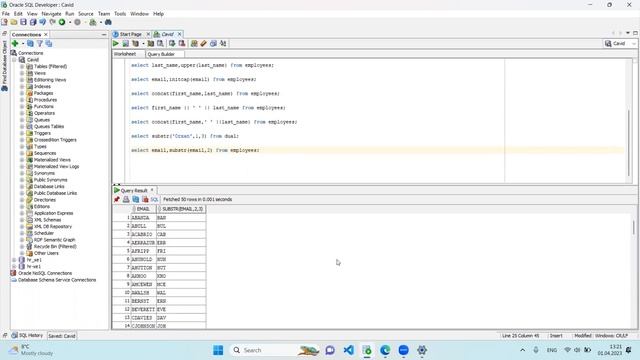The height and width of the screenshot is (360, 640).
Task: Click the SQL link in Query Result toolbar
Action: point(154,200)
